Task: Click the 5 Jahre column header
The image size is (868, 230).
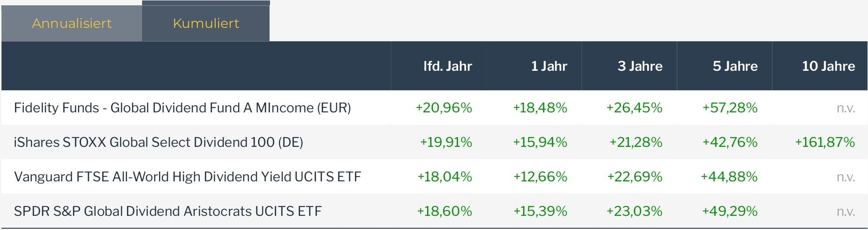Action: 735,66
